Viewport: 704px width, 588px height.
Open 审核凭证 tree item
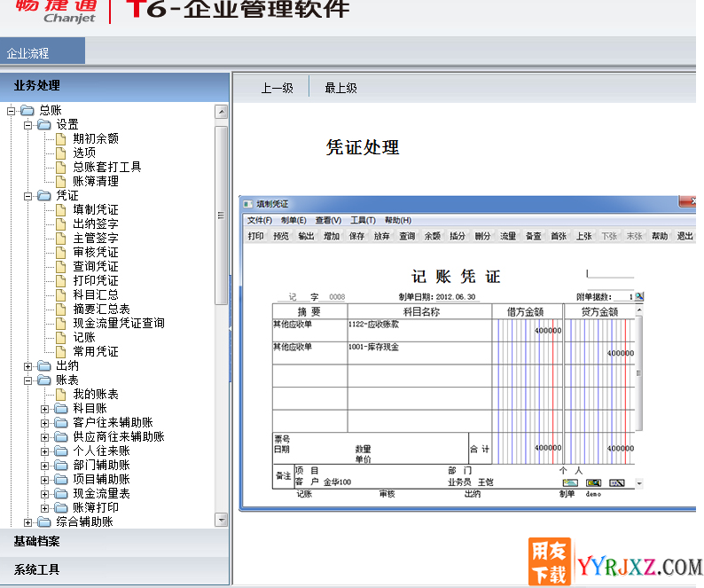pos(96,253)
